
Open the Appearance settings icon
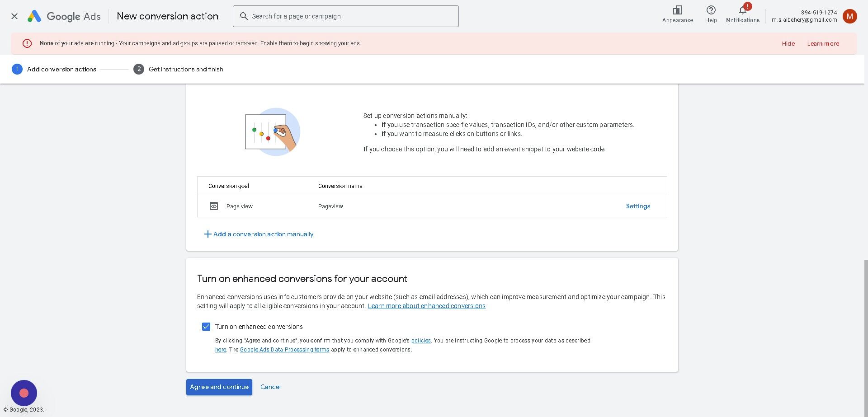pyautogui.click(x=677, y=10)
